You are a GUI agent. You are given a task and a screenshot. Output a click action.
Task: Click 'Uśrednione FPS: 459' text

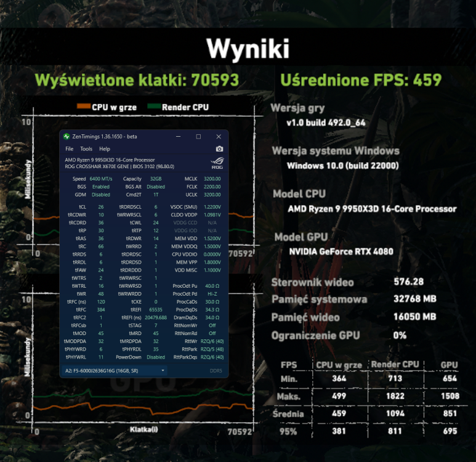point(361,80)
